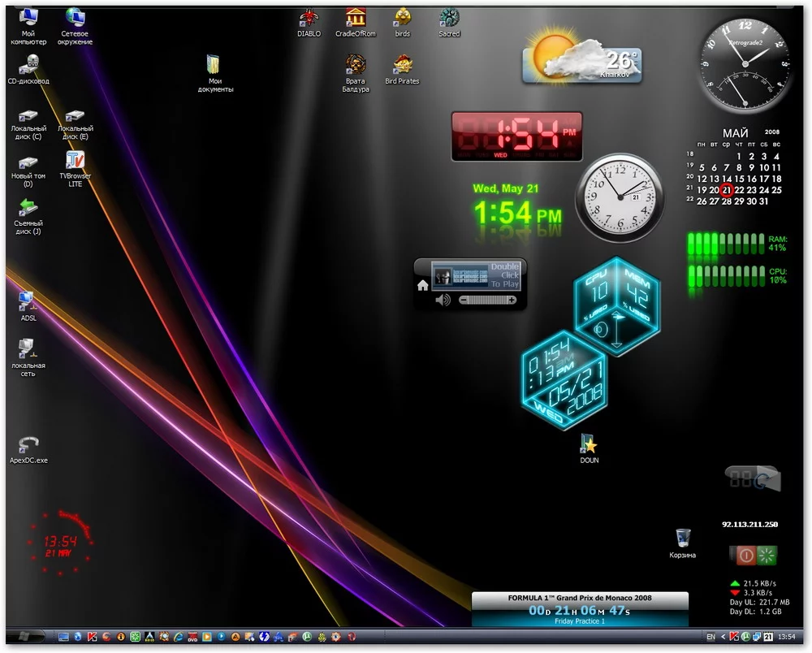Launch the CradleOfRom game icon
This screenshot has height=653, width=812.
click(355, 18)
